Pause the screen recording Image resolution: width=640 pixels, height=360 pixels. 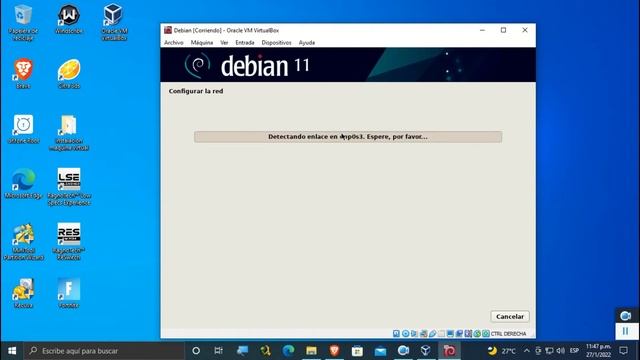(625, 331)
